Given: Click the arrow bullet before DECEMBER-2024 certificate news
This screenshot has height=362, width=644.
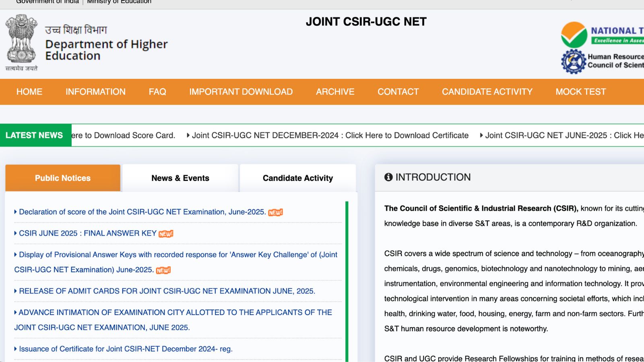Looking at the screenshot, I should [188, 136].
